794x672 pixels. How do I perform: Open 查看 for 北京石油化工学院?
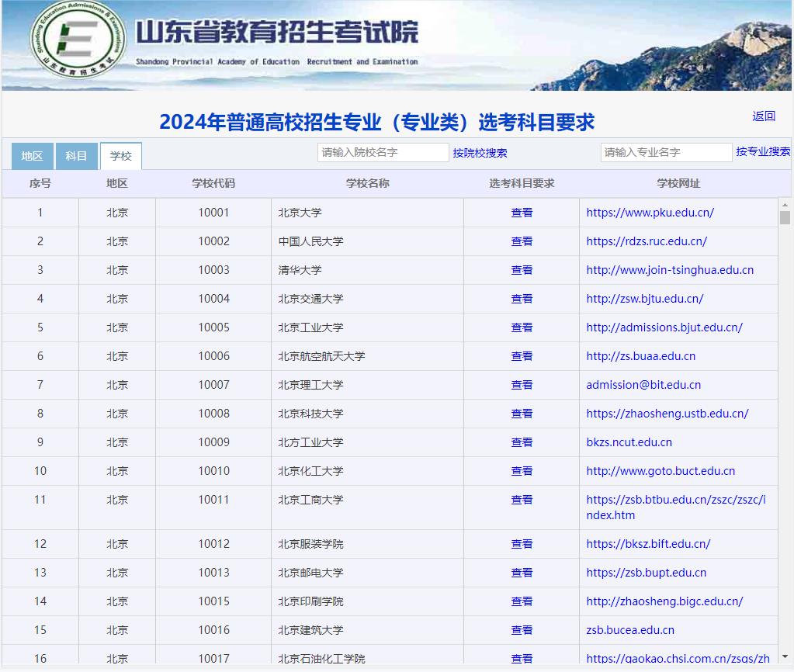pos(522,658)
